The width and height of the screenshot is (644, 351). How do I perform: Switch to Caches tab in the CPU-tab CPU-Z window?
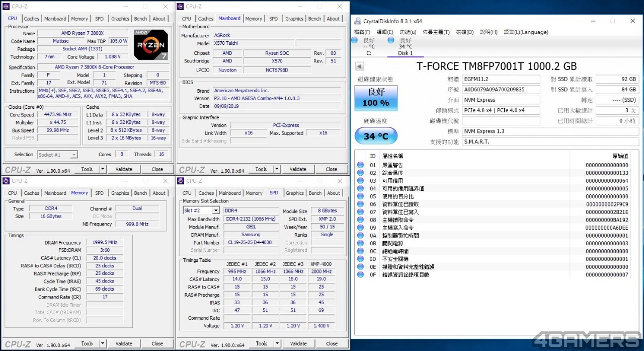[x=32, y=19]
